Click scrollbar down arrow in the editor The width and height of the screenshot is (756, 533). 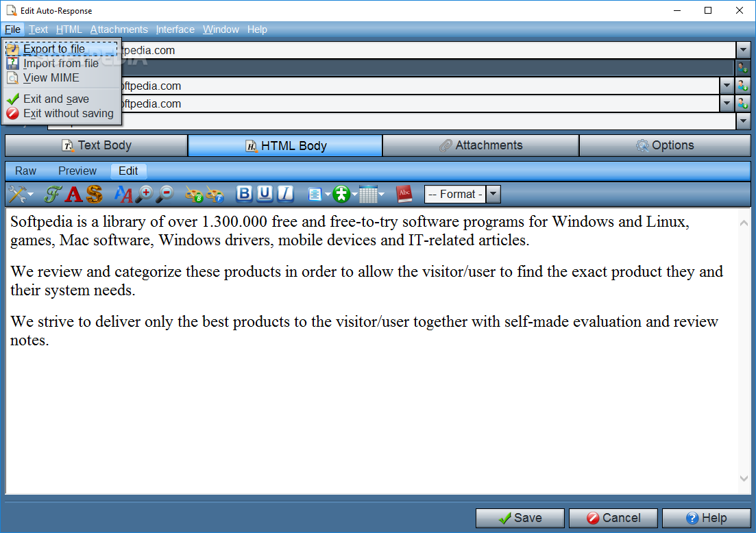coord(744,478)
